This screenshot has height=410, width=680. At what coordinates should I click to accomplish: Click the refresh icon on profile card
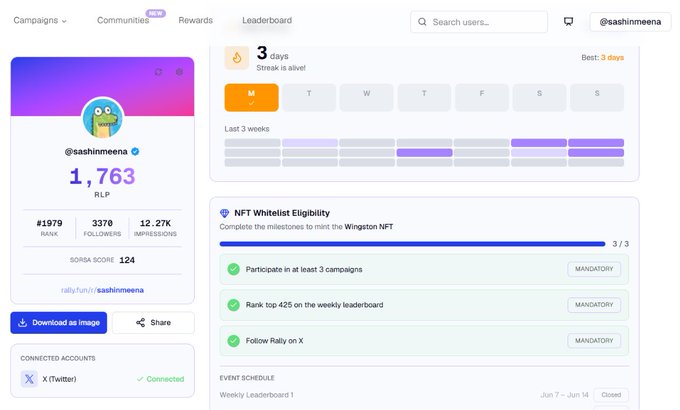pos(158,72)
